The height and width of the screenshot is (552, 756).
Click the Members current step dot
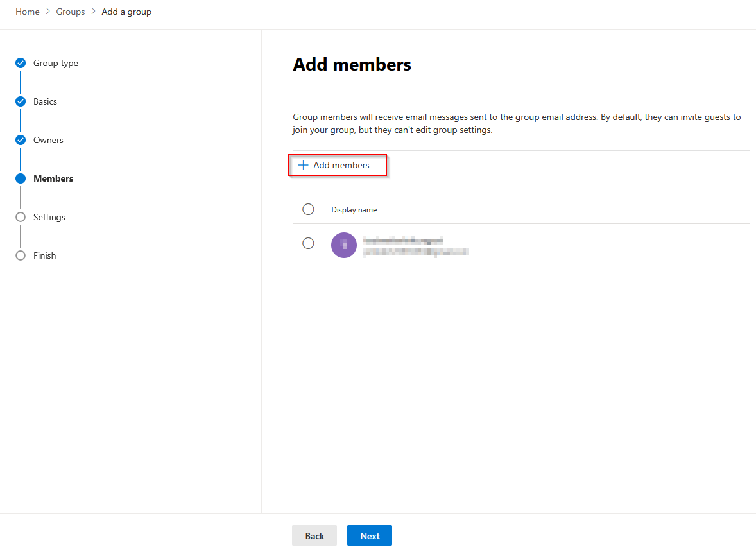(21, 178)
